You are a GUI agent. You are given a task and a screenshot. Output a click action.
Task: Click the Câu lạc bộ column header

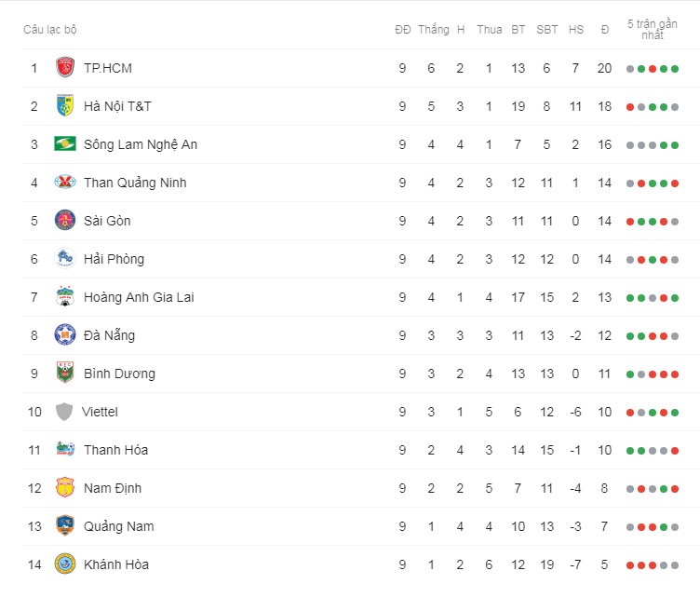tap(50, 30)
